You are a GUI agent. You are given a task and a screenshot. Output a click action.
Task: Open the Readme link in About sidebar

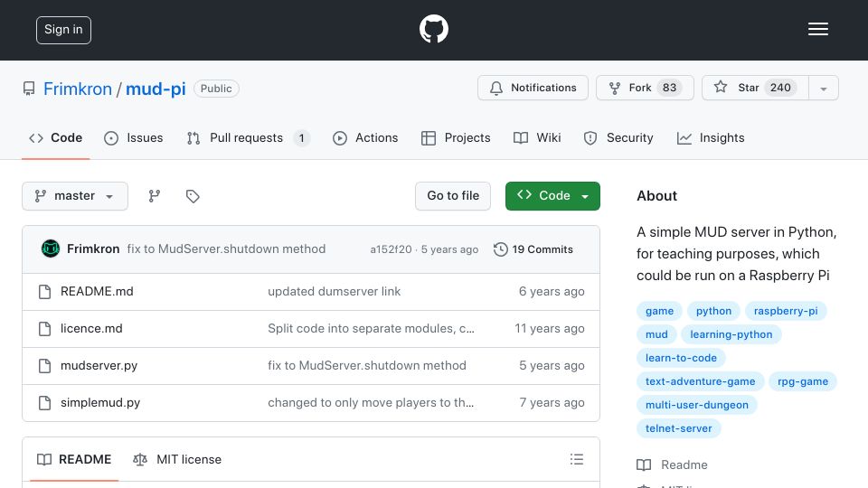pos(672,465)
